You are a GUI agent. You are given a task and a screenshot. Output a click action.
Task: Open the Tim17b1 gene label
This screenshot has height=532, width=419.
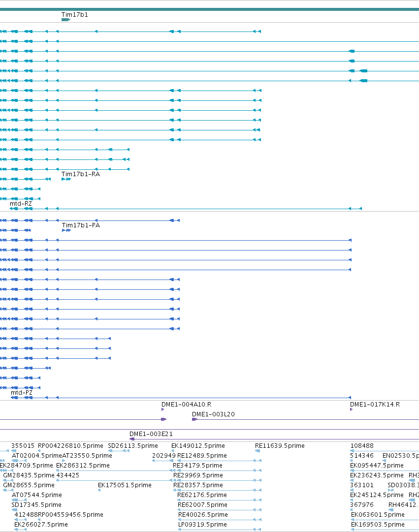[75, 15]
